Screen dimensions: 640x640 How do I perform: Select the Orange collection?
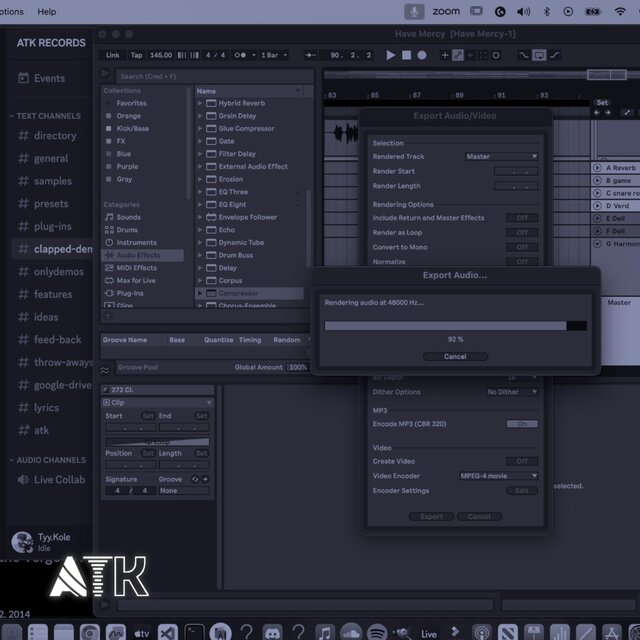click(129, 116)
